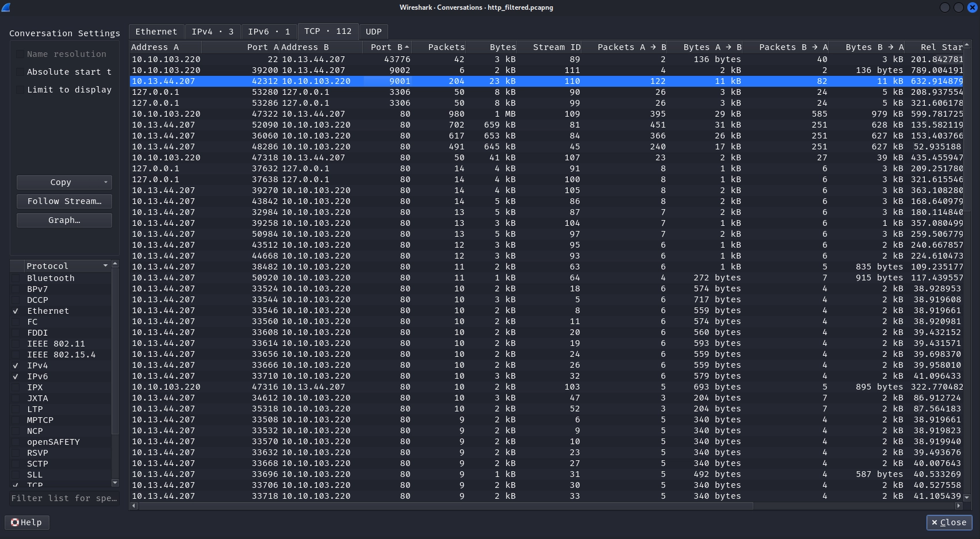Click the sort arrow on Port B column
This screenshot has height=539, width=980.
click(x=407, y=47)
